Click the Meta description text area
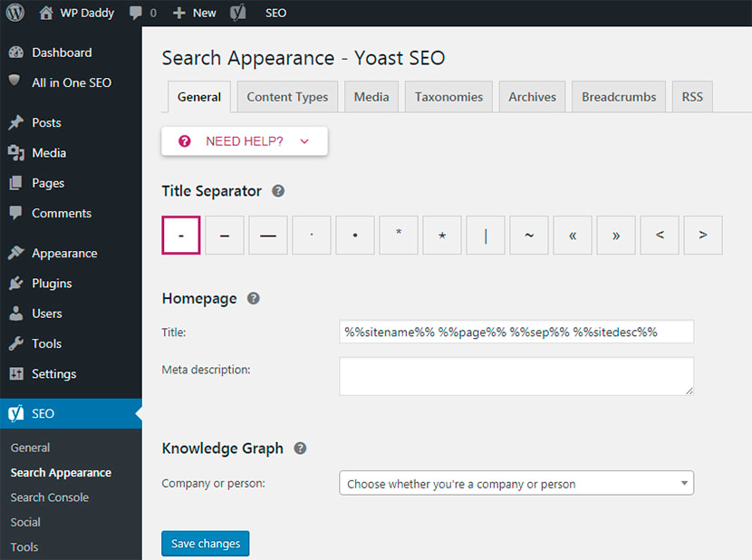The image size is (752, 560). [516, 376]
